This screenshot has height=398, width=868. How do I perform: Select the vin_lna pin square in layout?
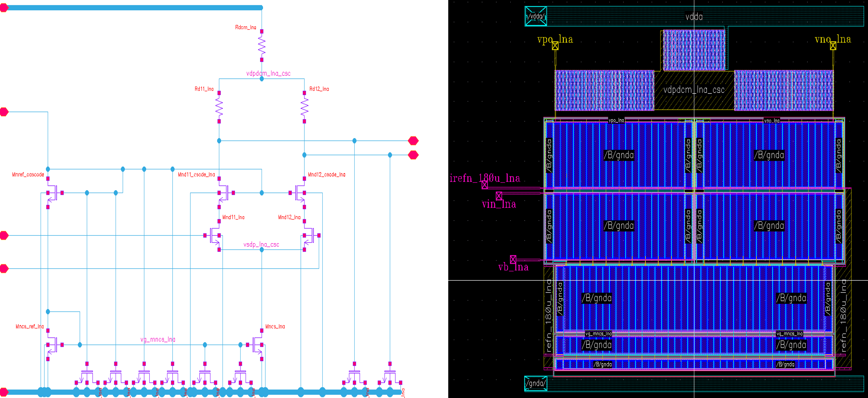coord(499,196)
